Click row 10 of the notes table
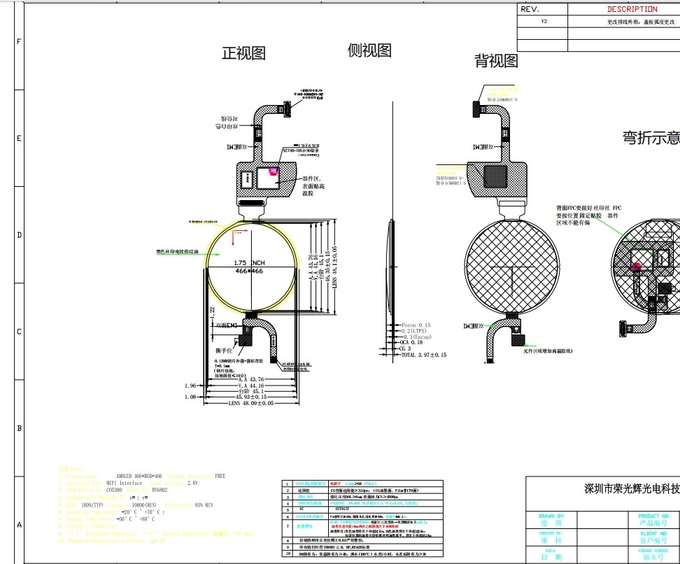Image resolution: width=680 pixels, height=564 pixels. (363, 554)
